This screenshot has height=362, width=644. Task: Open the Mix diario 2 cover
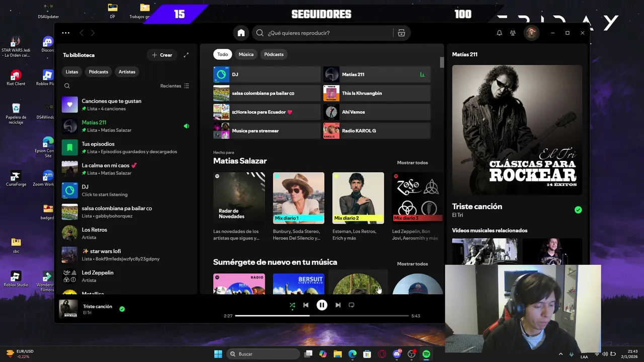tap(358, 198)
